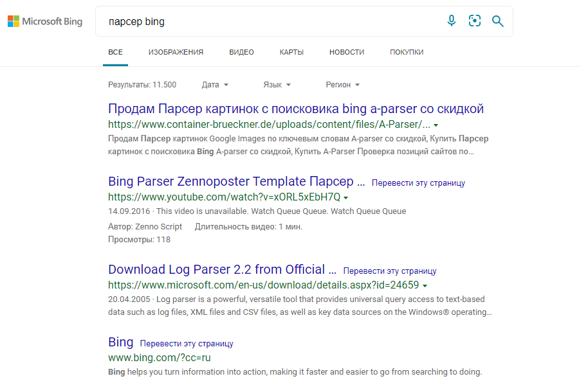
Task: Switch to the ИЗОБРАЖЕНИЯ tab
Action: 176,52
